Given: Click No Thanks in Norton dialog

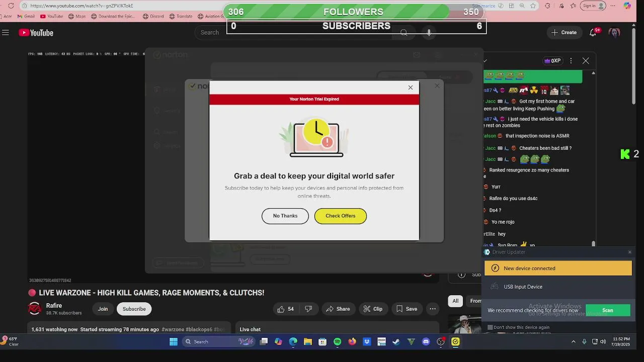Looking at the screenshot, I should click(x=285, y=216).
